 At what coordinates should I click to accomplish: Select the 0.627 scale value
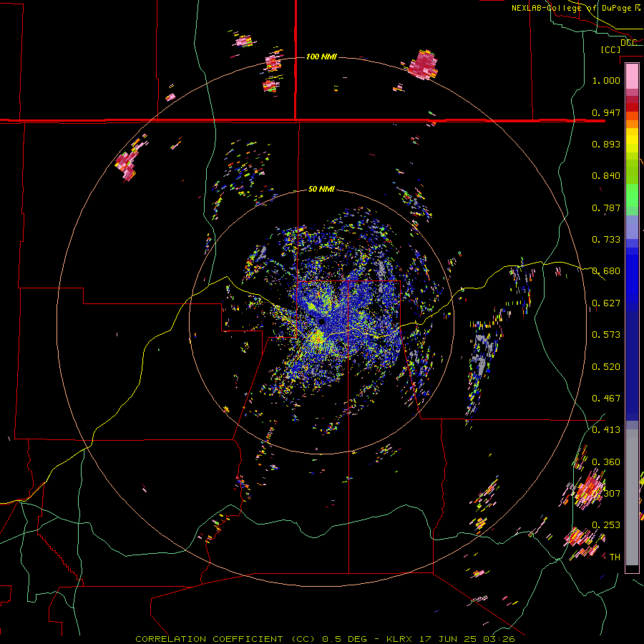coord(606,303)
